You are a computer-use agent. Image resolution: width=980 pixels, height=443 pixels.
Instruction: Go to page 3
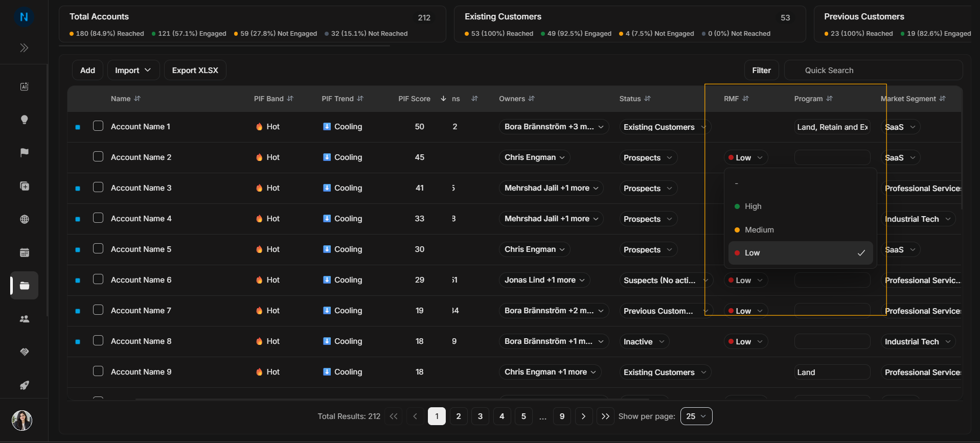(x=480, y=416)
